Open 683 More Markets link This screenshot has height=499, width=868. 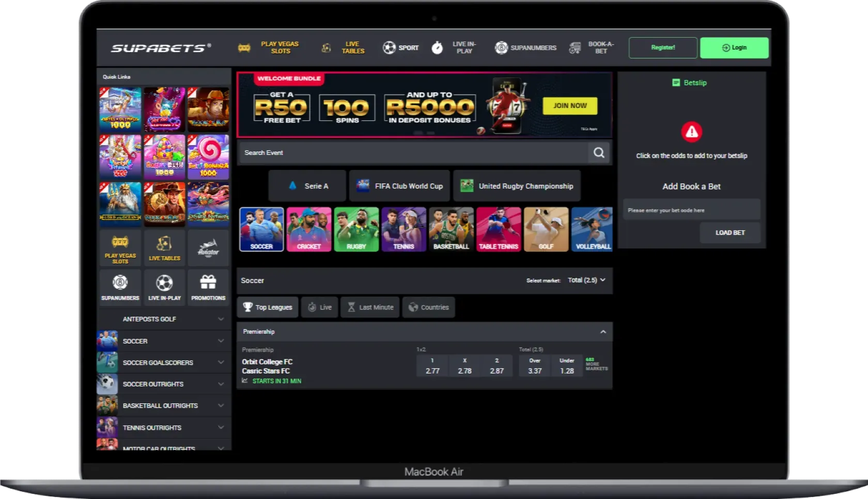(596, 364)
